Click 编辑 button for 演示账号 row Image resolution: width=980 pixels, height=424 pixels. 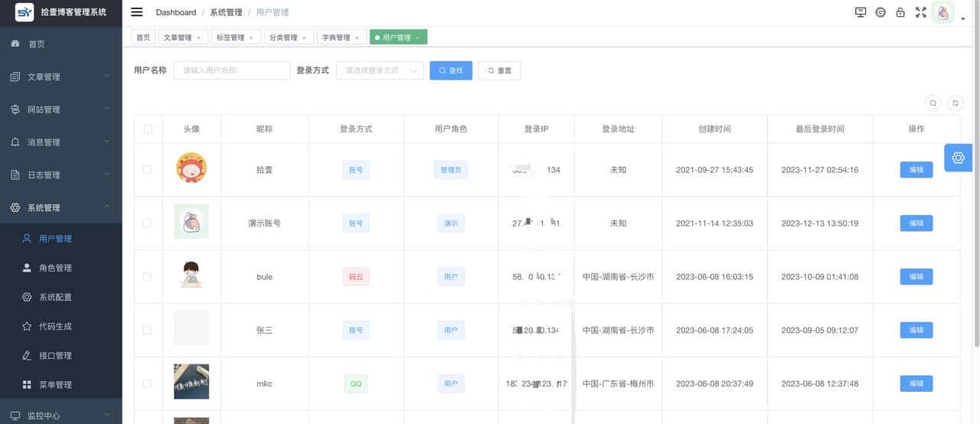click(x=916, y=223)
